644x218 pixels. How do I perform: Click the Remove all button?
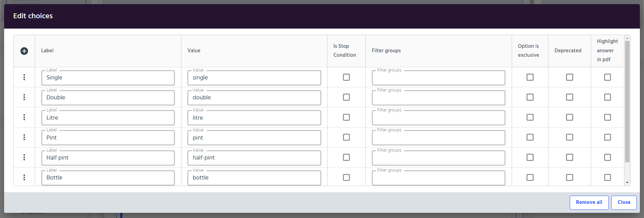pos(589,203)
